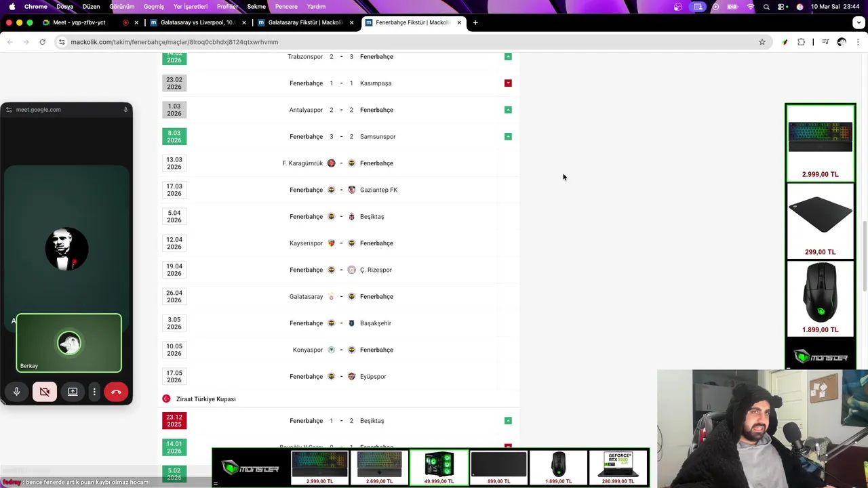Open Ç. Rizespor team link
The image size is (868, 488).
pyautogui.click(x=376, y=270)
